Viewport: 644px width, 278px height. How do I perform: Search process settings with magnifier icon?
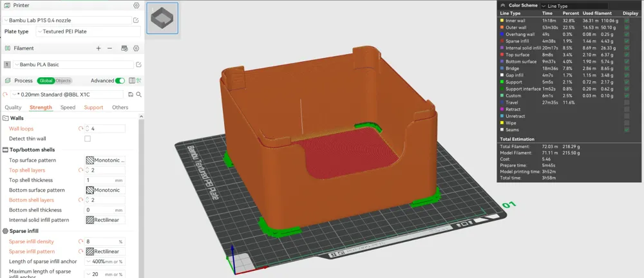click(139, 95)
